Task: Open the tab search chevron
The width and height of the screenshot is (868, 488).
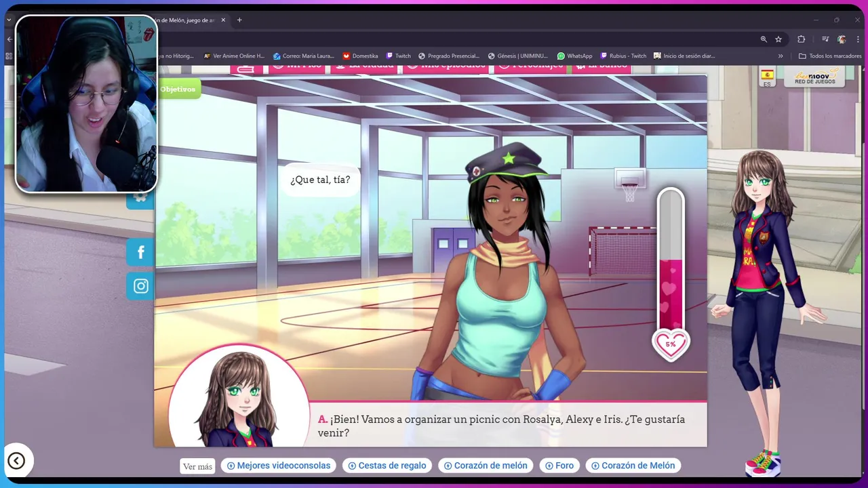Action: pos(9,20)
